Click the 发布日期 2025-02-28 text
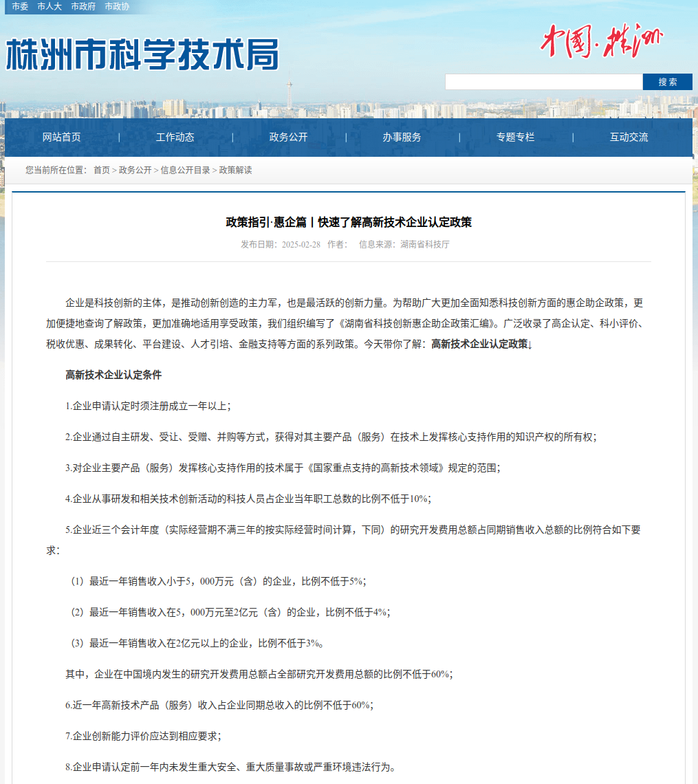 (281, 244)
